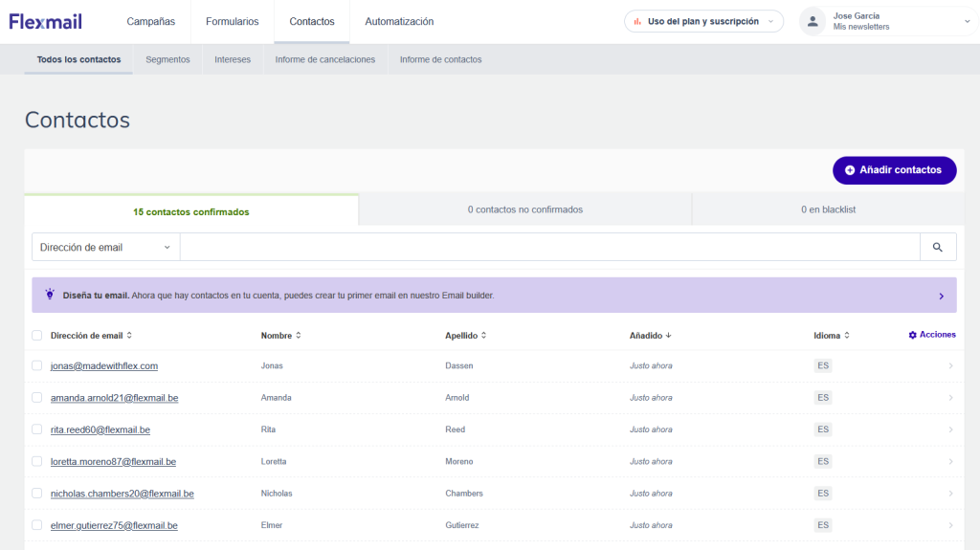Image resolution: width=980 pixels, height=550 pixels.
Task: Open the Campañas menu
Action: pyautogui.click(x=150, y=21)
